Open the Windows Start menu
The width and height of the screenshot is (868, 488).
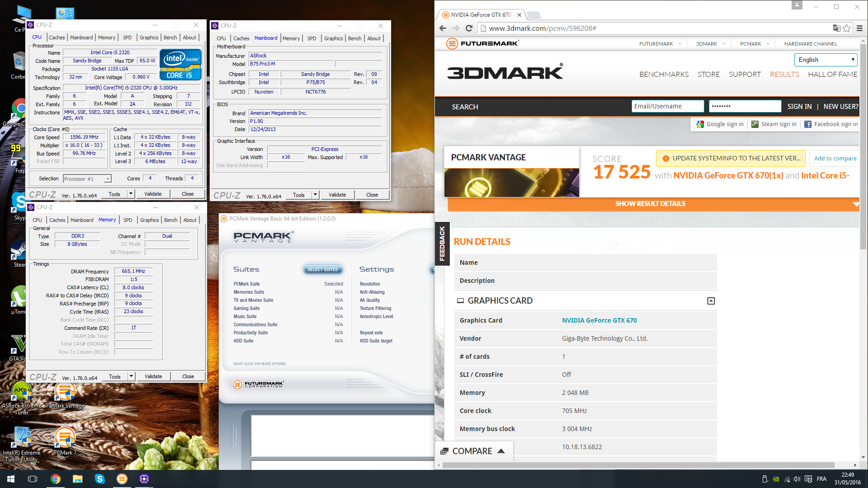coord(11,479)
